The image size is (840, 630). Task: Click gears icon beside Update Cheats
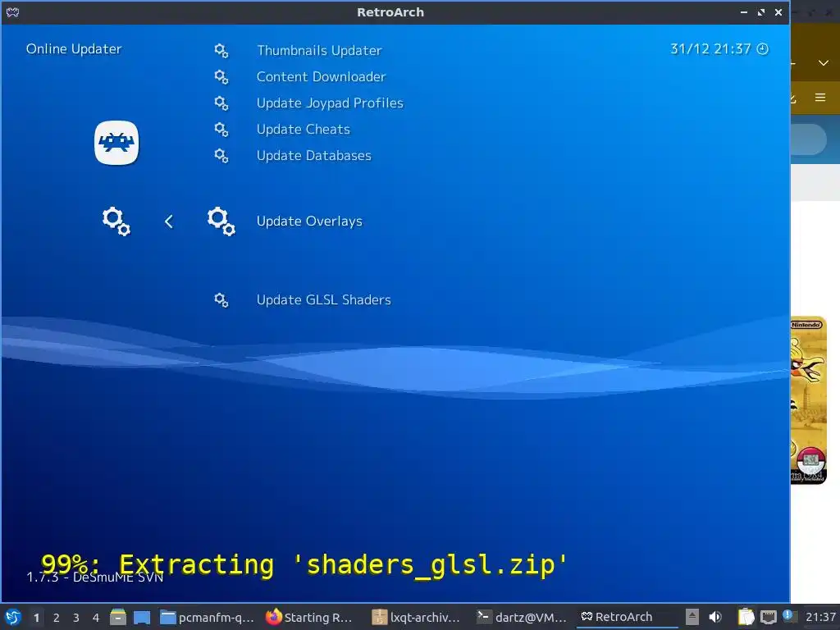[221, 130]
